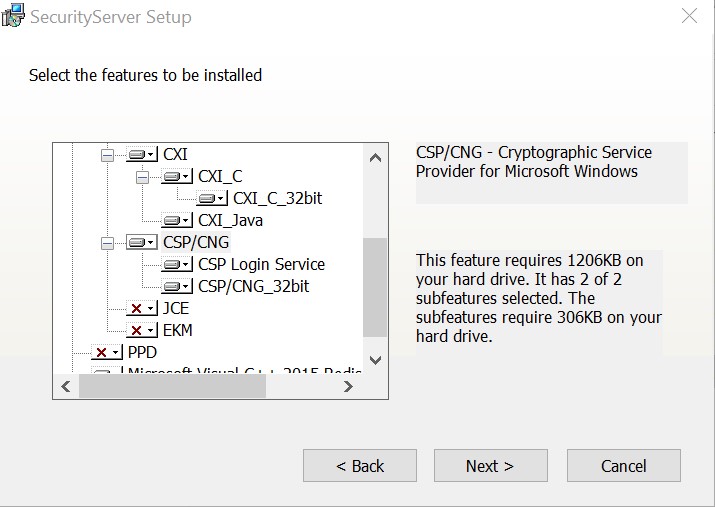Select the CXI_C_32bit feature label
The image size is (715, 507).
(x=277, y=198)
